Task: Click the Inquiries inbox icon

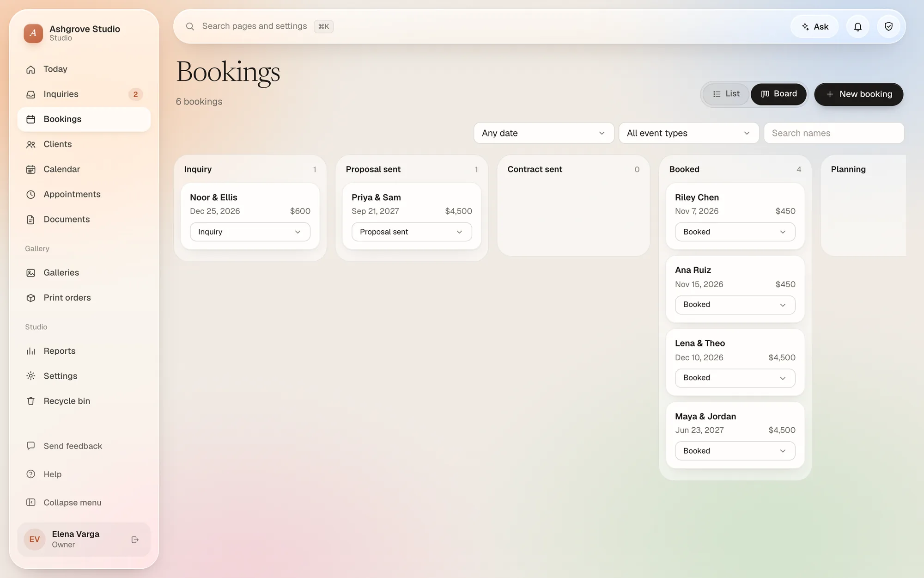Action: click(31, 94)
